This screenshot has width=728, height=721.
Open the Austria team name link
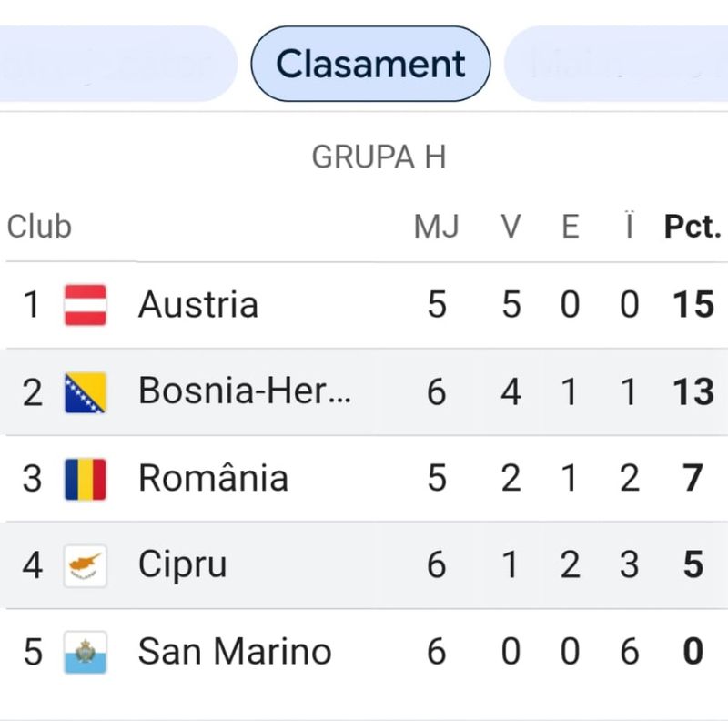coord(198,305)
